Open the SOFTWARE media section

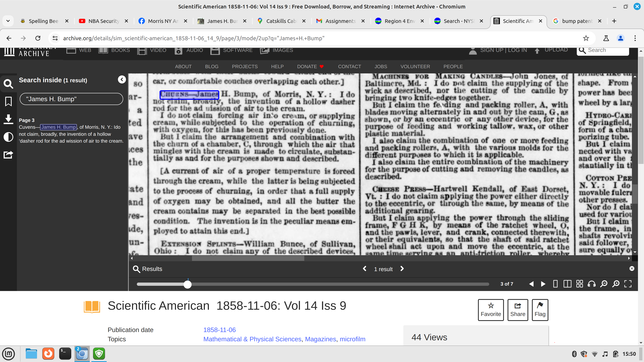(231, 50)
